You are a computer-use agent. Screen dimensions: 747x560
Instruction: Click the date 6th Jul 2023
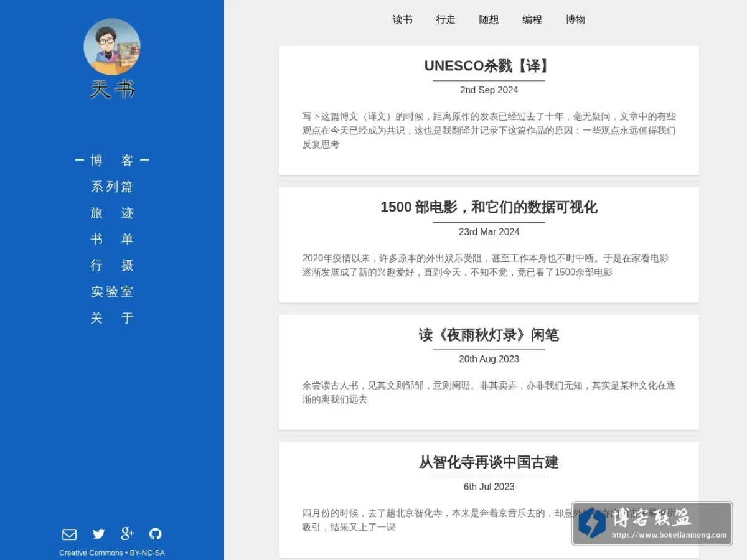[x=489, y=487]
